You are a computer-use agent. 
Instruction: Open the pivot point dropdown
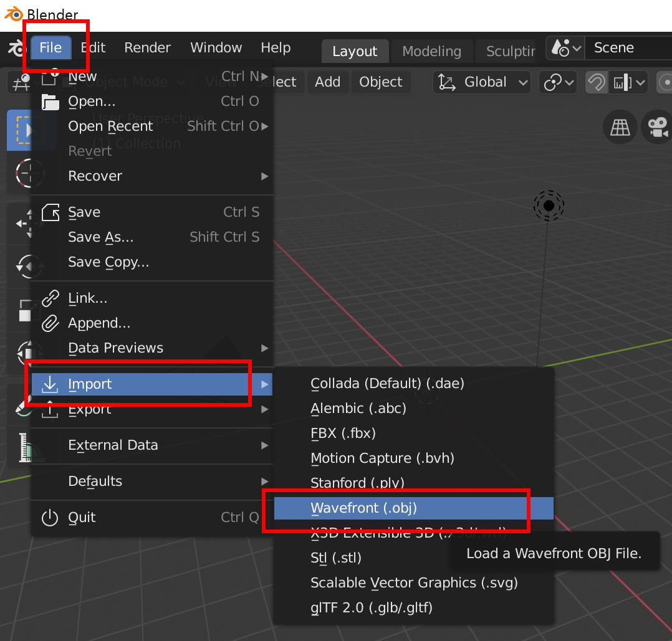pos(559,82)
